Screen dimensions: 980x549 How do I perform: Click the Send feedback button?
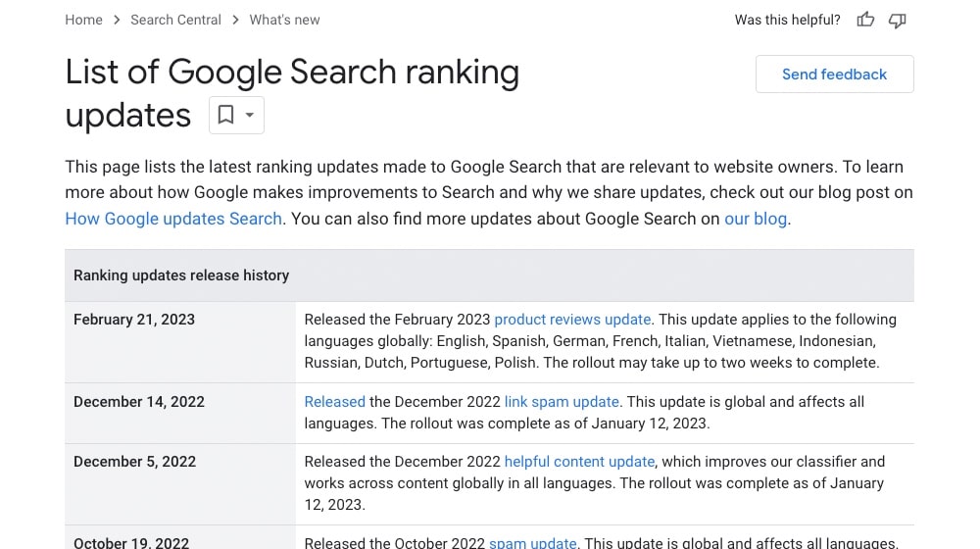(834, 75)
